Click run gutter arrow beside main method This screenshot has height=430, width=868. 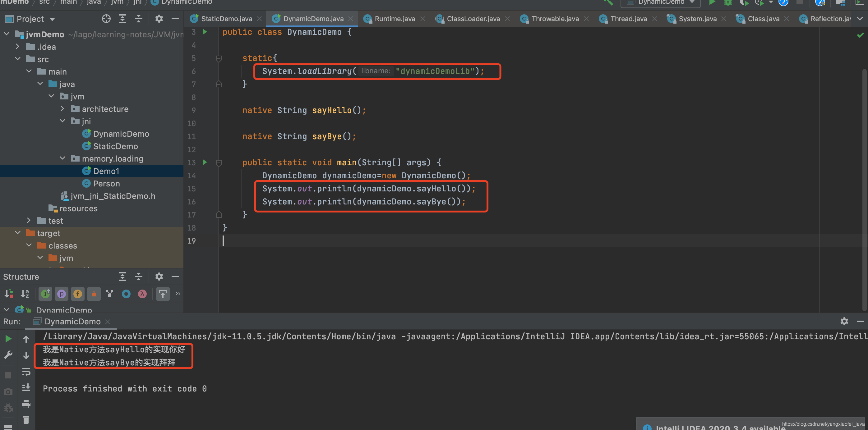click(205, 162)
